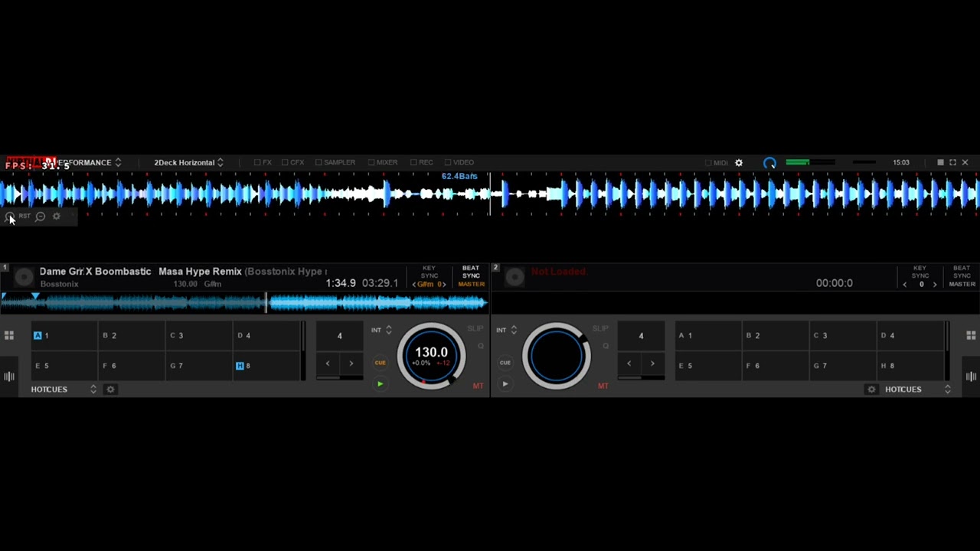Open preferences gear in the top bar
The image size is (980, 551).
739,162
